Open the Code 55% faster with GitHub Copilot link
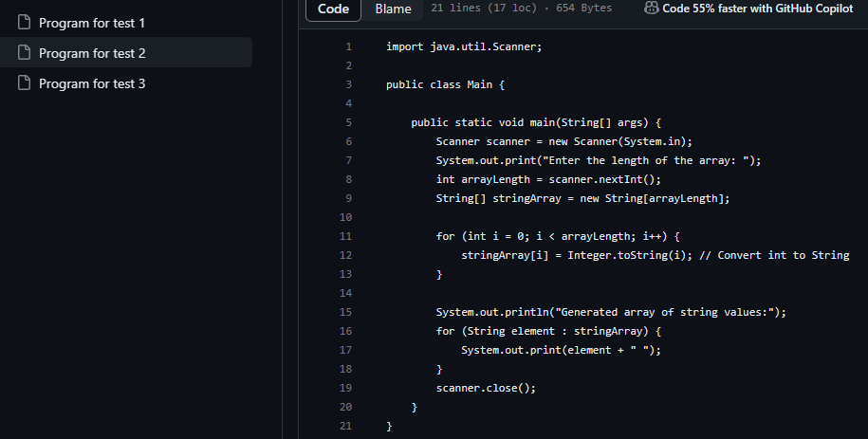Image resolution: width=868 pixels, height=439 pixels. pos(757,9)
